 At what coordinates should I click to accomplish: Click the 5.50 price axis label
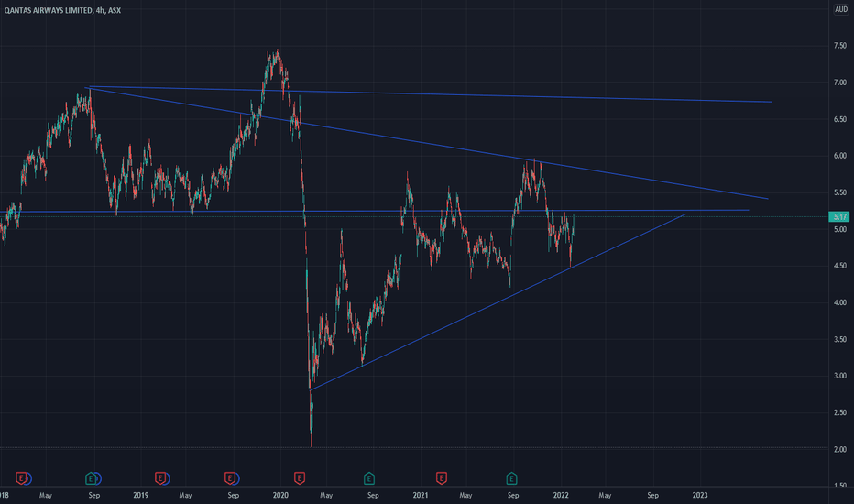coord(840,192)
